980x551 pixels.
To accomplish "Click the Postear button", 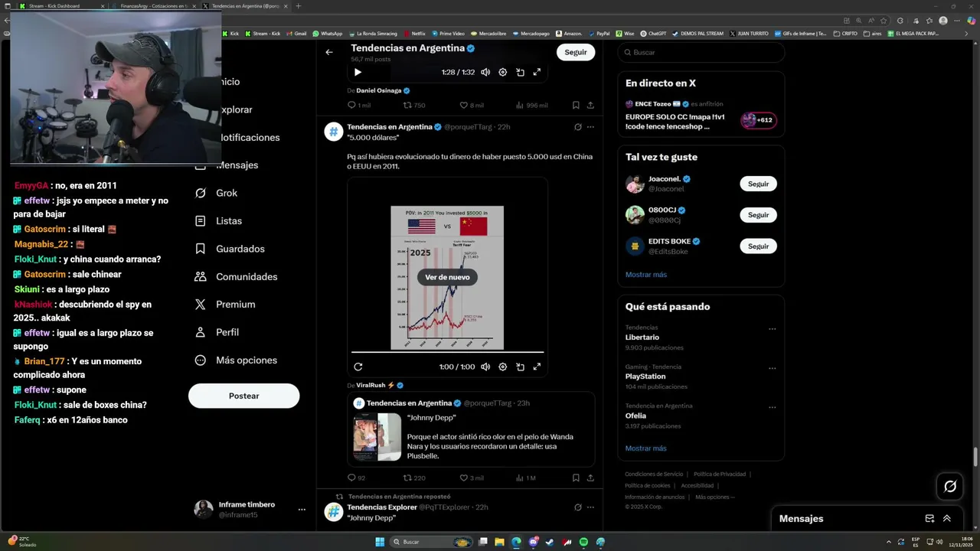I will (244, 396).
